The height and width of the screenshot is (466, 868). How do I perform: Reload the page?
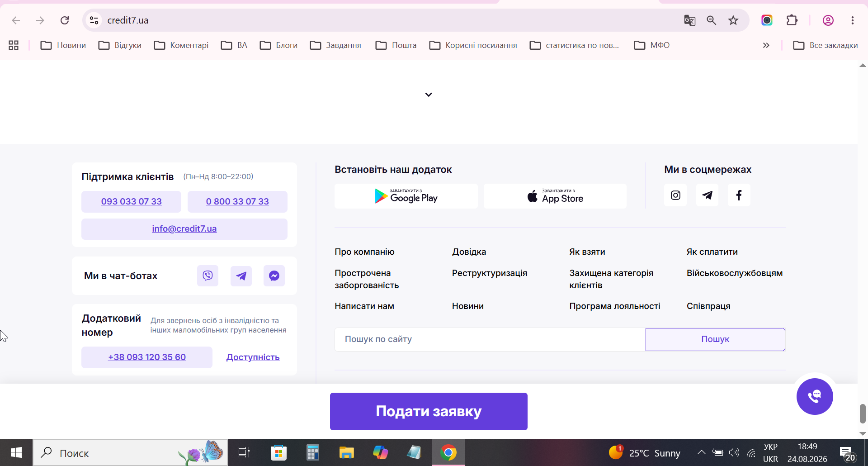[65, 20]
